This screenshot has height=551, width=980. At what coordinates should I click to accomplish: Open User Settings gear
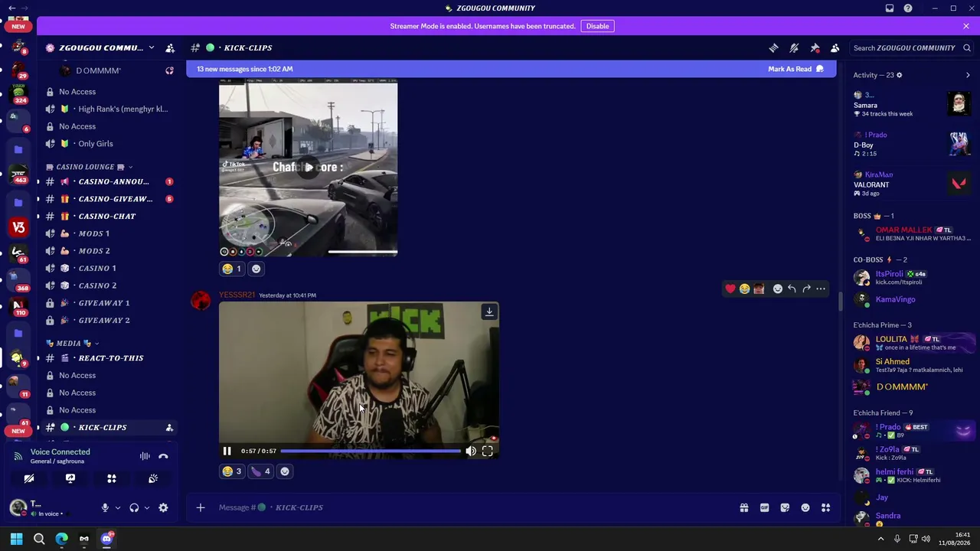coord(163,507)
